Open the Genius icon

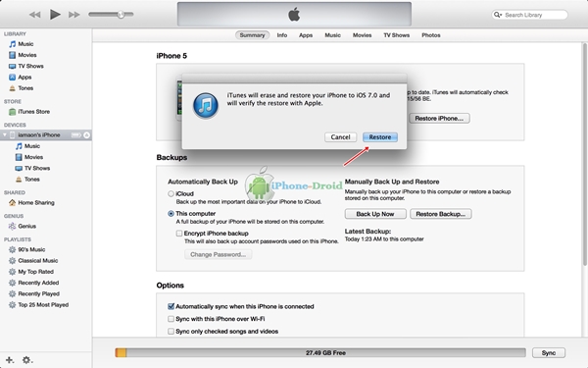pos(13,226)
